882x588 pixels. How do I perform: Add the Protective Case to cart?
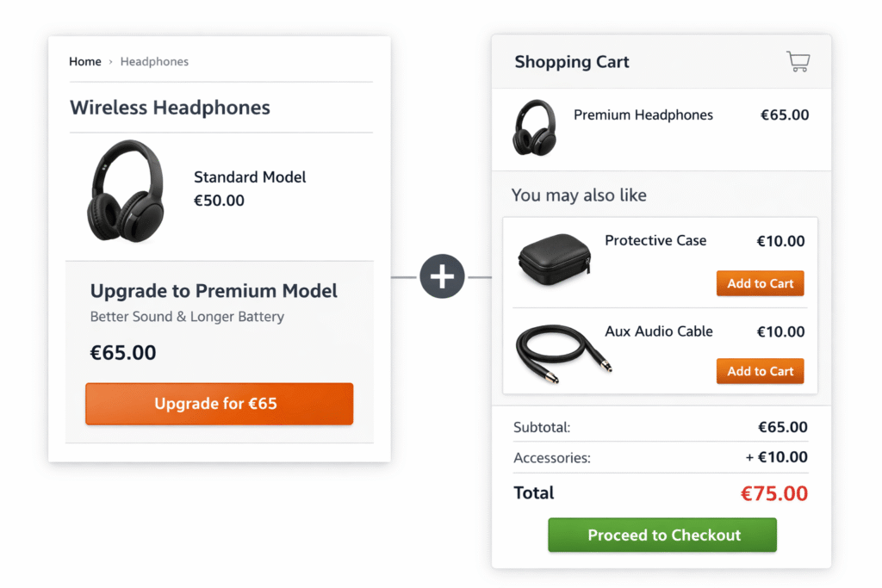760,283
